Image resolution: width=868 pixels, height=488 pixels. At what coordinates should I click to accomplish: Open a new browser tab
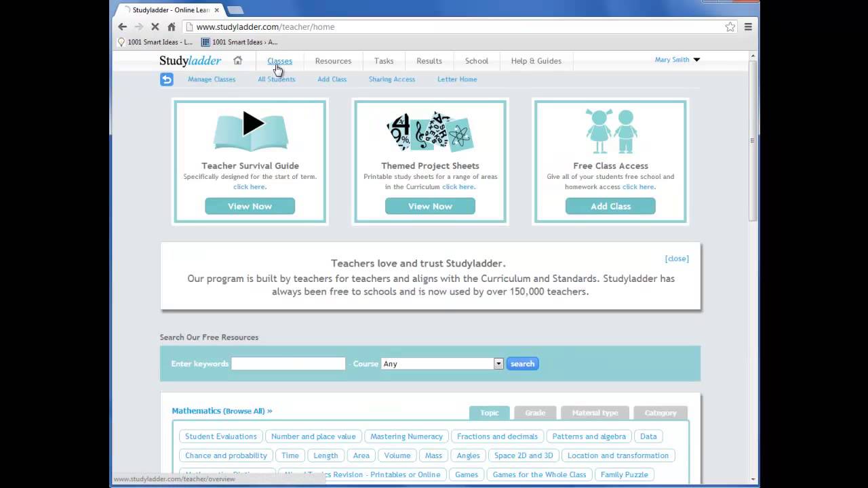coord(235,10)
